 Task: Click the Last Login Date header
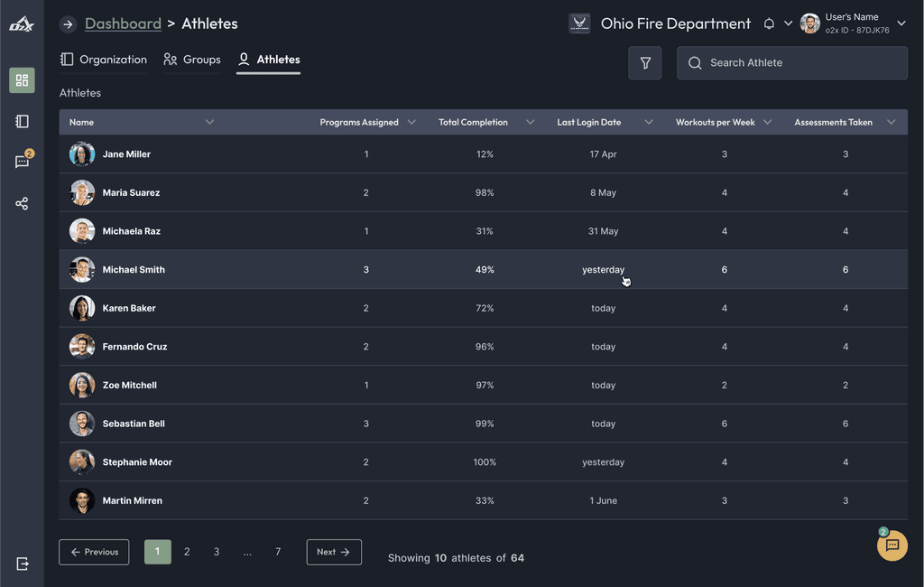point(588,122)
